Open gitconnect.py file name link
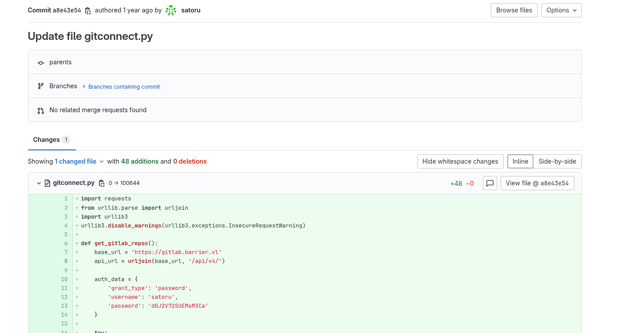Screen dimensions: 644x333 pos(74,183)
